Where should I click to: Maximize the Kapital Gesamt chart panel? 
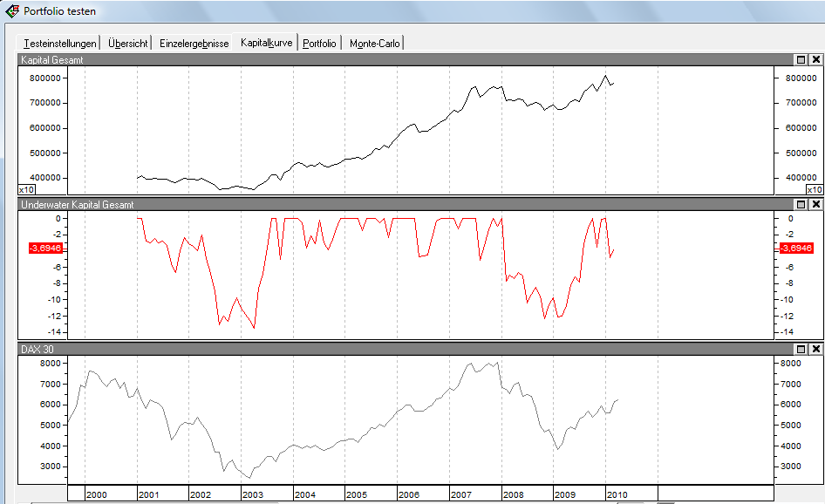tap(801, 60)
